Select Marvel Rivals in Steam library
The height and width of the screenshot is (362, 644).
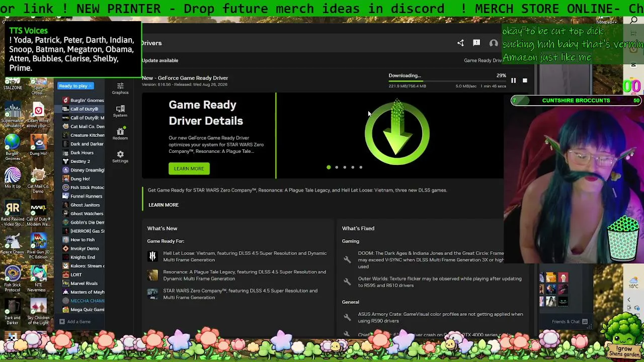[x=83, y=284]
